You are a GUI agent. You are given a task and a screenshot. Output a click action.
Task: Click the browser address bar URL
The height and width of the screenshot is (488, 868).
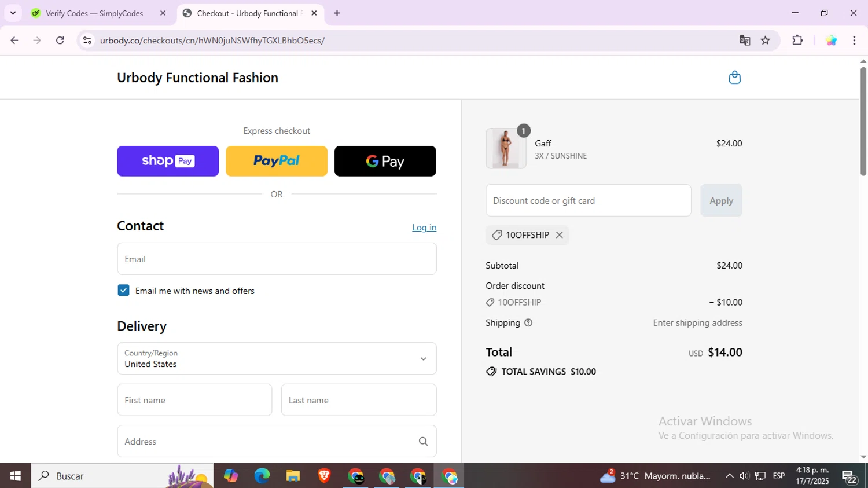pos(212,41)
